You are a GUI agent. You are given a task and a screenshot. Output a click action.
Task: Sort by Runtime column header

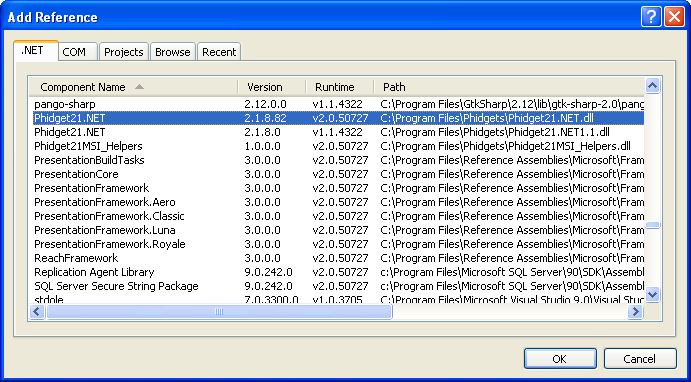click(339, 87)
